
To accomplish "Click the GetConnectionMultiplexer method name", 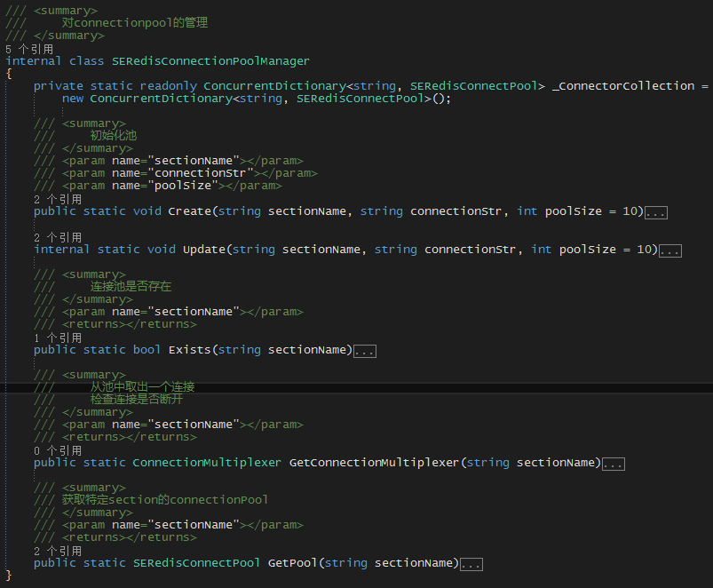I will pos(375,463).
